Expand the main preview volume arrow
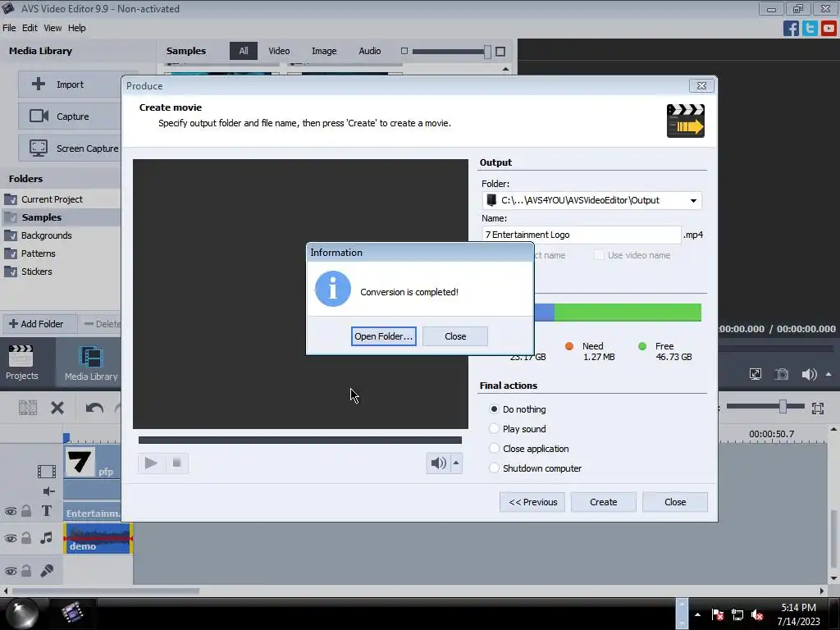840x630 pixels. tap(829, 374)
